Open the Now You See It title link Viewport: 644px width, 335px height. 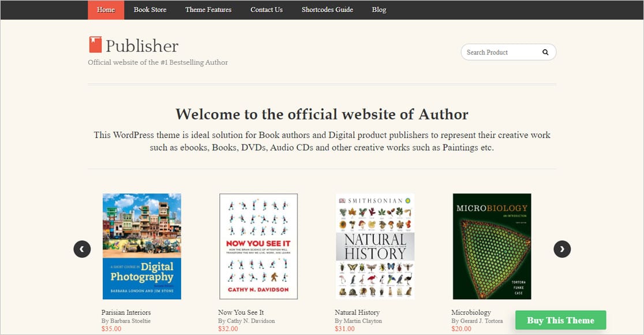pos(241,312)
